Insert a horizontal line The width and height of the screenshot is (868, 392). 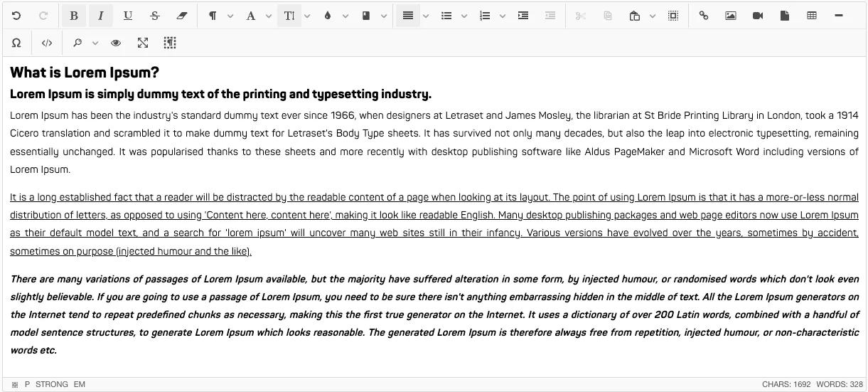tap(839, 16)
